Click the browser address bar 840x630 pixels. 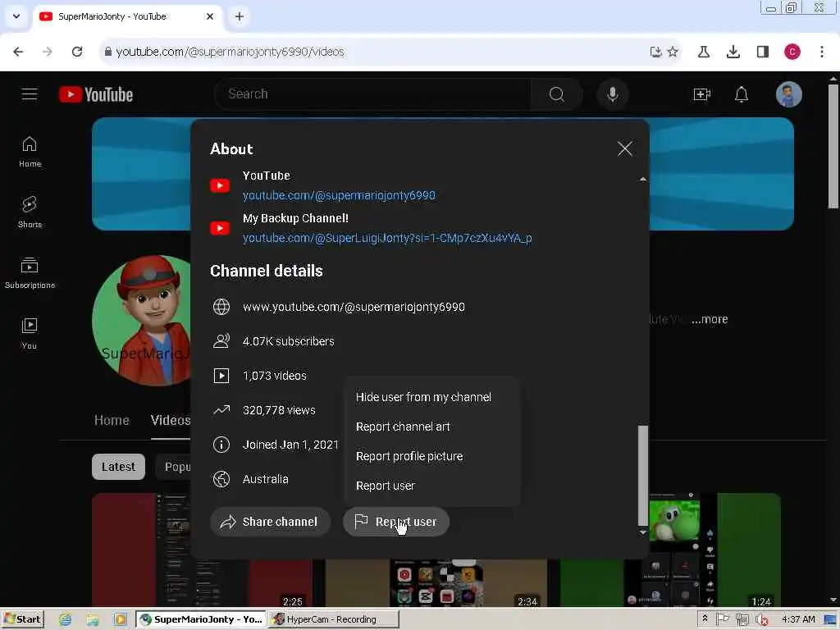click(x=375, y=52)
